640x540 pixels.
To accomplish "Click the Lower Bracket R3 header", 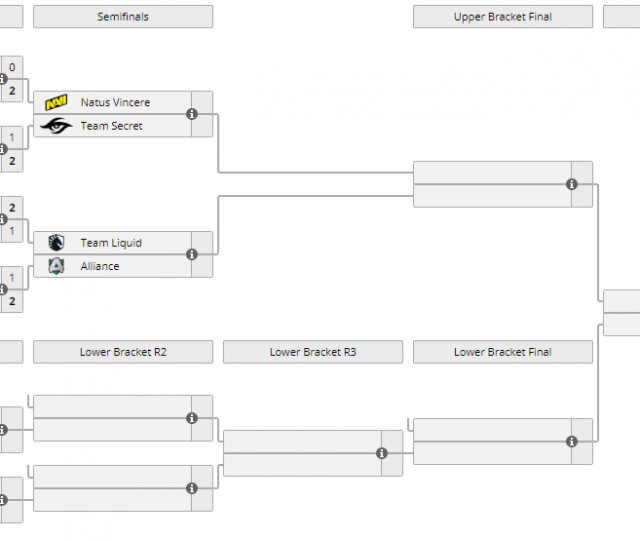I will [x=313, y=352].
